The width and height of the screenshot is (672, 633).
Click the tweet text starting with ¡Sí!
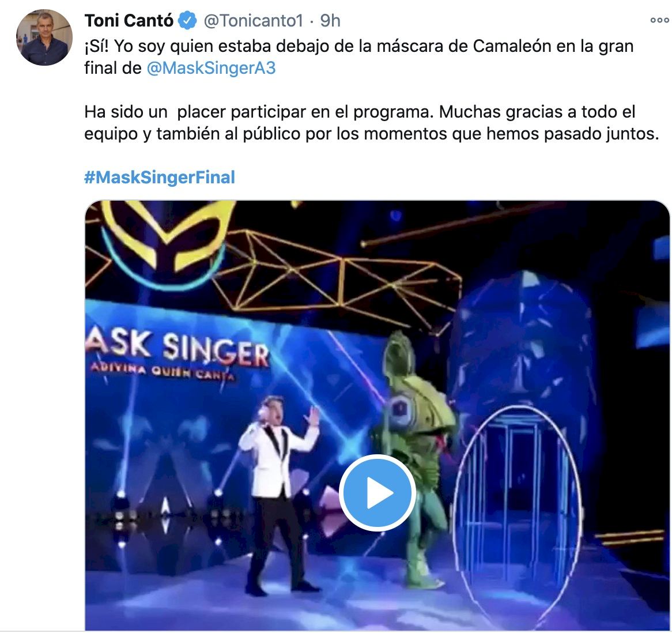[x=358, y=57]
